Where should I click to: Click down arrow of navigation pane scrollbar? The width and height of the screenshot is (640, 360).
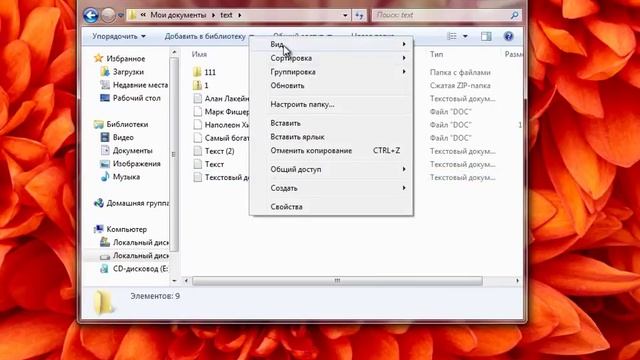(174, 280)
